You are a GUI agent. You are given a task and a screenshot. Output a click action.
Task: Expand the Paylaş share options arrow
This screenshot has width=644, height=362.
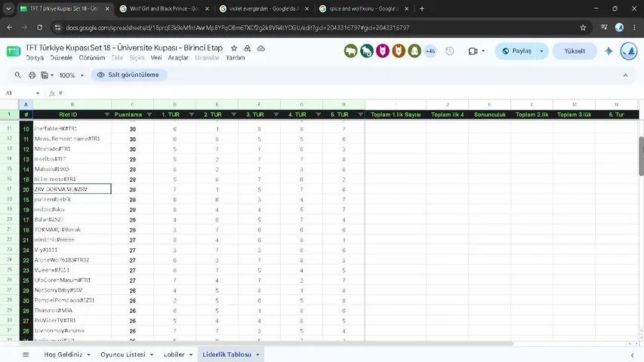542,51
